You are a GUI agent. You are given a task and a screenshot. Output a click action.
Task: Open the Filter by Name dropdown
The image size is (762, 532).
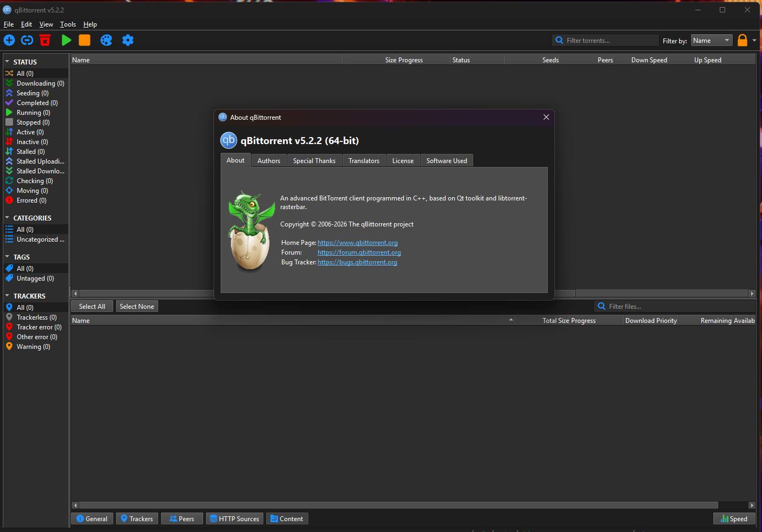712,41
